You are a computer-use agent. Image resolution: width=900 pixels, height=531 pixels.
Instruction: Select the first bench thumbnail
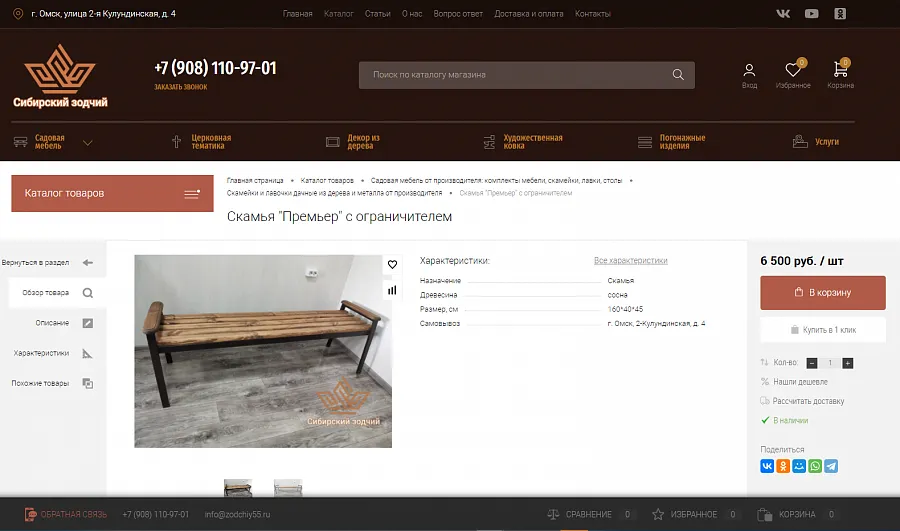238,488
